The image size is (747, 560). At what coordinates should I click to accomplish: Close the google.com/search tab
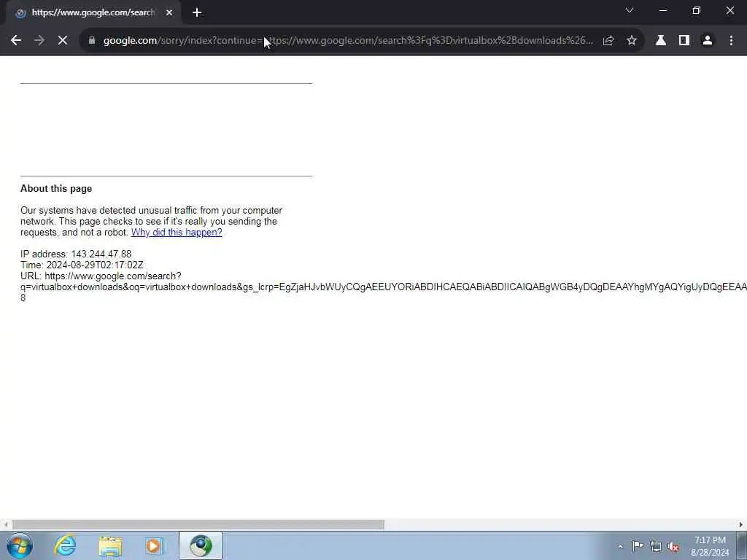click(x=169, y=12)
